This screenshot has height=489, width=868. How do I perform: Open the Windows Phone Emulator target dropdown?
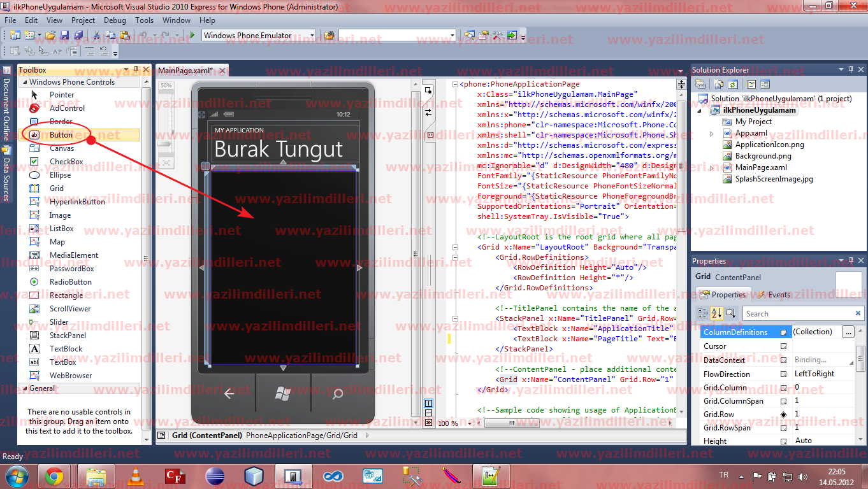tap(312, 36)
